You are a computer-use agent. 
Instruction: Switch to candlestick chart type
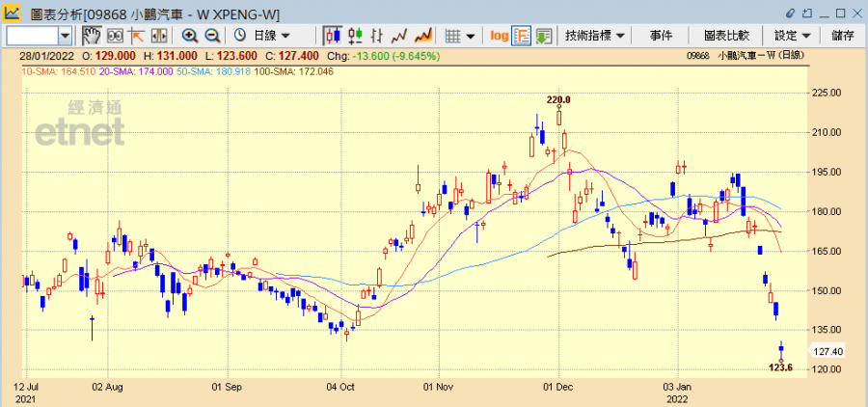click(x=333, y=36)
